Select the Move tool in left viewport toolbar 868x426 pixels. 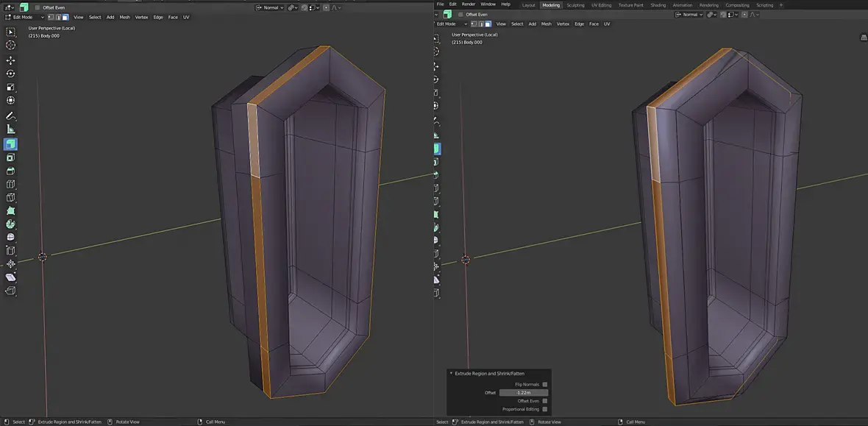pyautogui.click(x=10, y=60)
